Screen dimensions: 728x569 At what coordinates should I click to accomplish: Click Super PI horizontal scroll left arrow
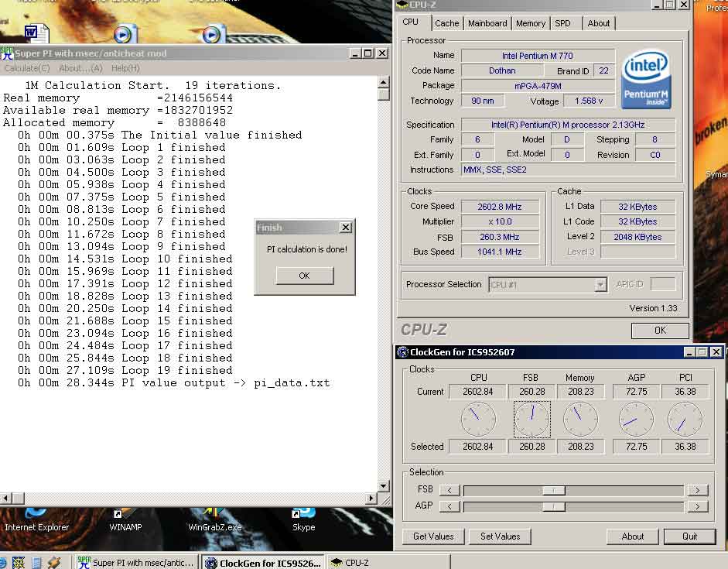pos(5,499)
